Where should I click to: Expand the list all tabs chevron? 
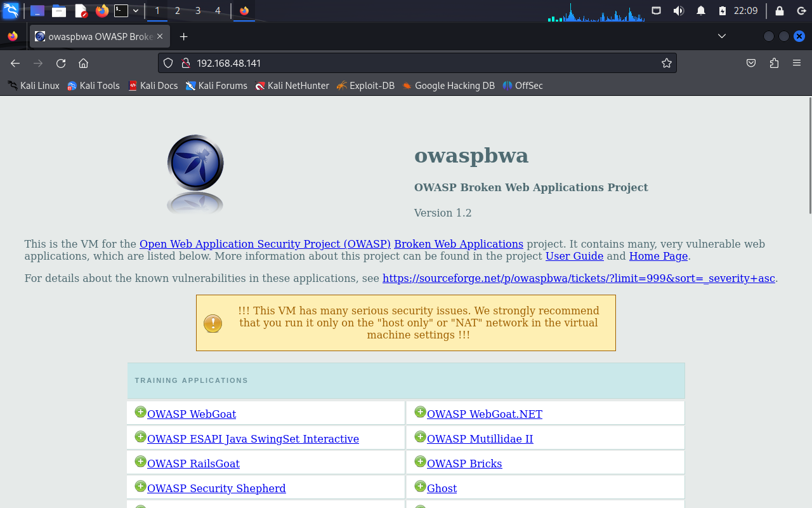point(722,36)
